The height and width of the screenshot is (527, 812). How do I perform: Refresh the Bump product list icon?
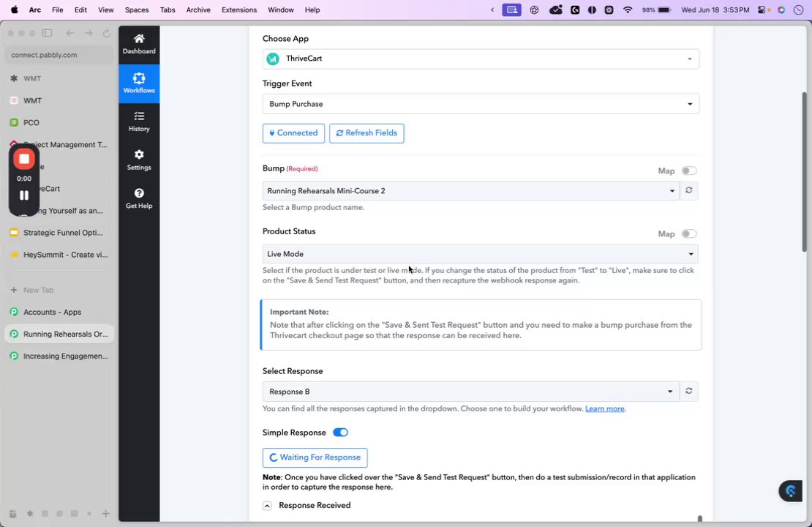coord(689,191)
